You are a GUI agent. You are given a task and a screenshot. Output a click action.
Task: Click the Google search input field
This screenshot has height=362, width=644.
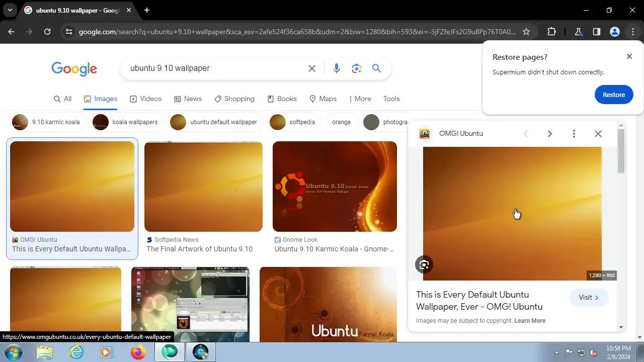(x=216, y=68)
